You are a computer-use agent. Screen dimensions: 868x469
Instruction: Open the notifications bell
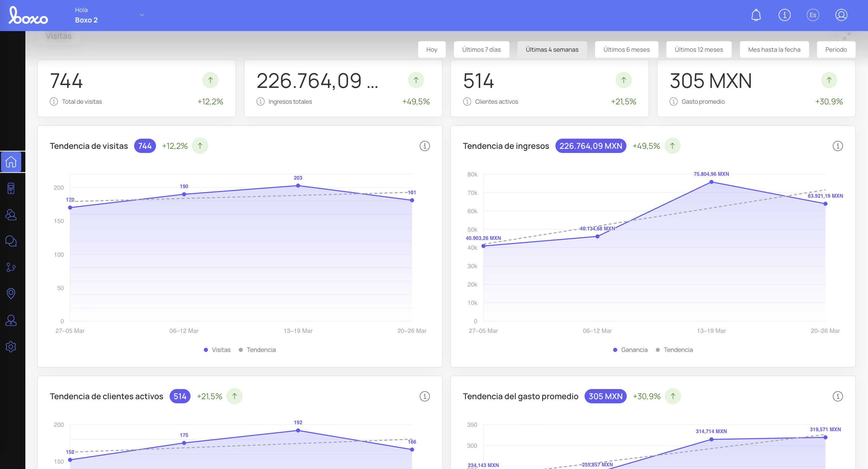756,15
